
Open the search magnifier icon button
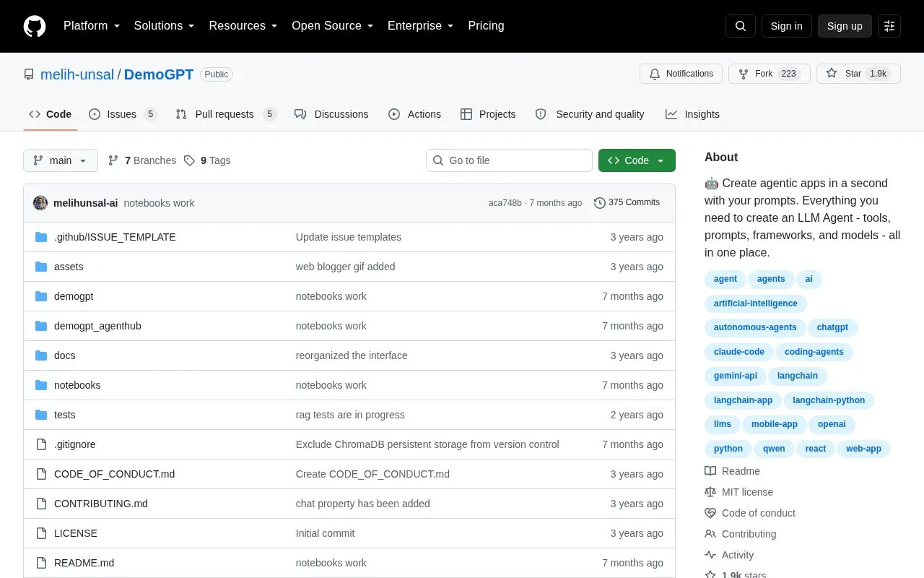tap(741, 26)
